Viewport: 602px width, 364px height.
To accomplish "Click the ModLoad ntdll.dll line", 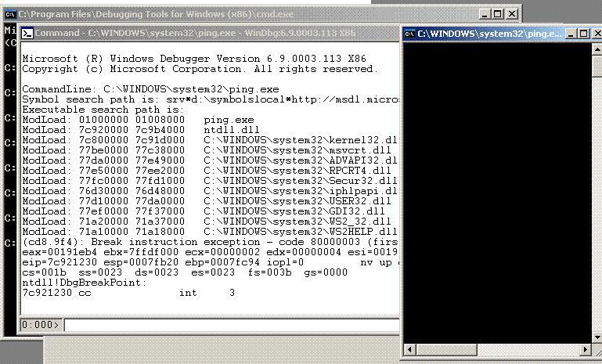I will pyautogui.click(x=140, y=130).
